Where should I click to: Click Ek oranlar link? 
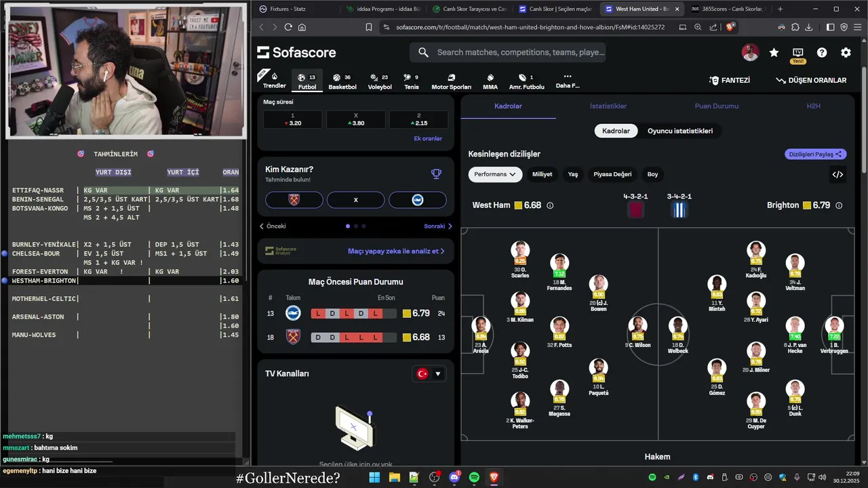point(428,138)
